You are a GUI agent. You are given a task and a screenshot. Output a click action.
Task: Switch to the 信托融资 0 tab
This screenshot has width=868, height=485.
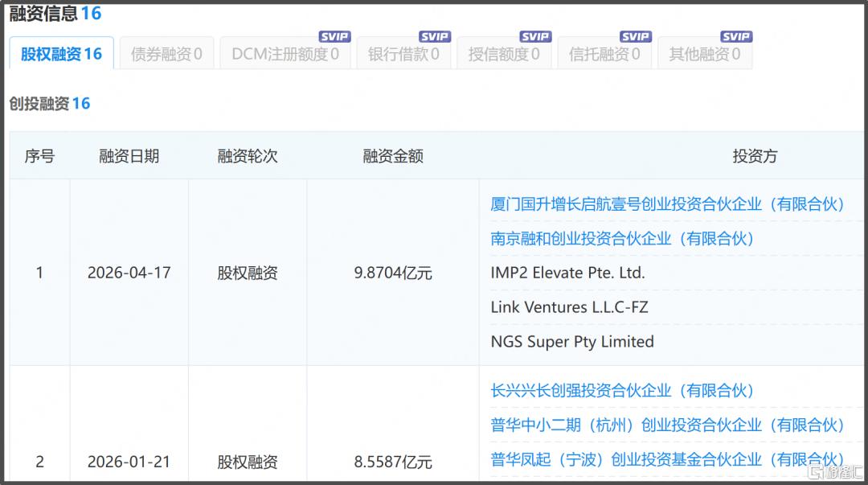point(604,54)
